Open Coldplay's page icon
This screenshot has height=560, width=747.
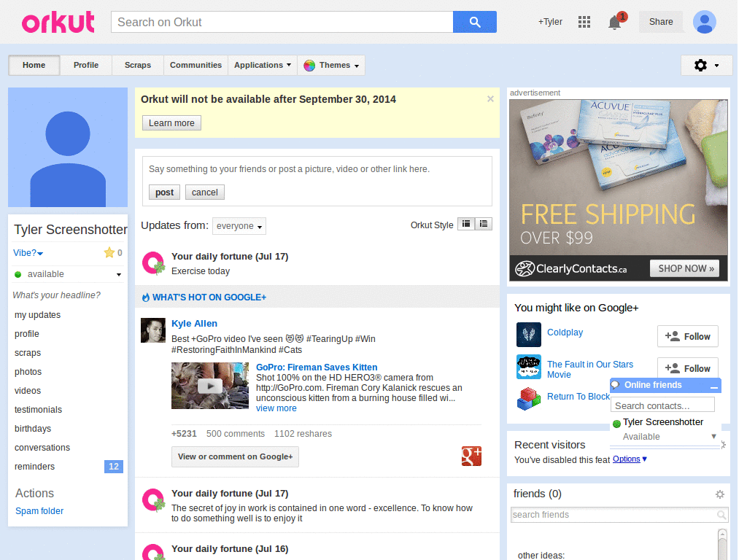[x=529, y=334]
